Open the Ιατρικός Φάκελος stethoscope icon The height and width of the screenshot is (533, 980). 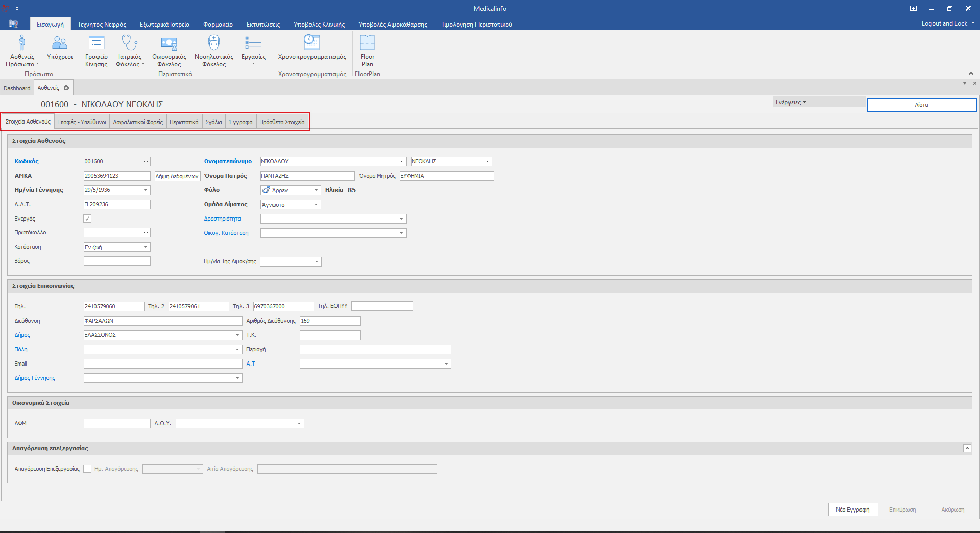coord(130,43)
